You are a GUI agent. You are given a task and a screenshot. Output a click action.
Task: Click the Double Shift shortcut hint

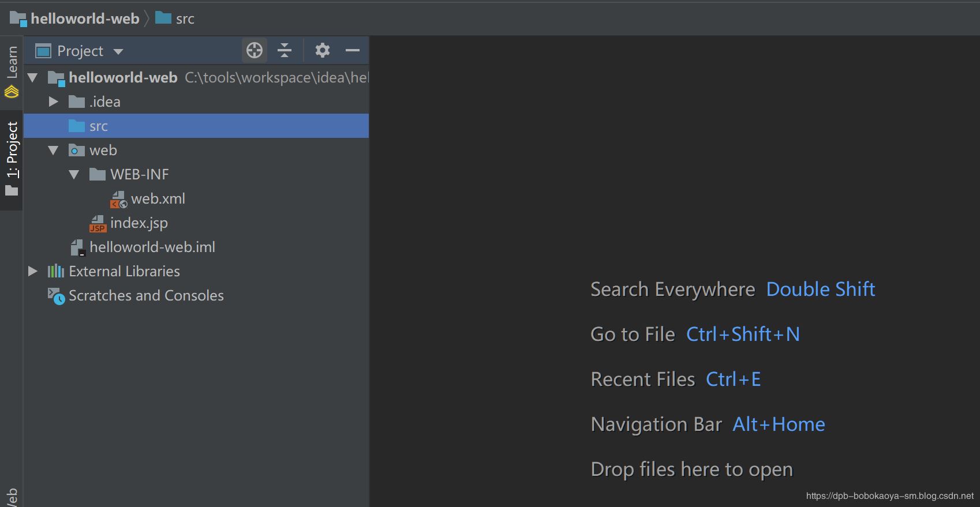(x=821, y=289)
